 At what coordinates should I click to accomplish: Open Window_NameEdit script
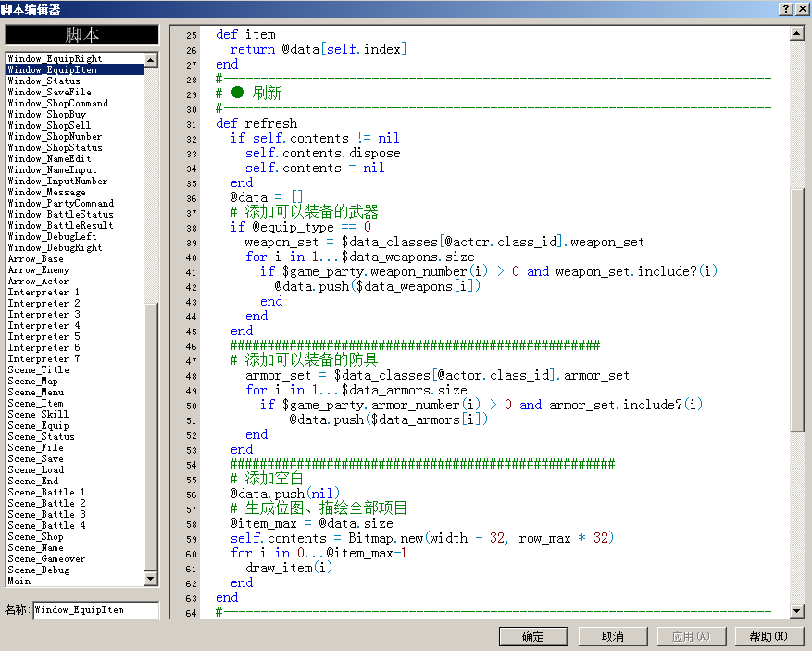[x=75, y=159]
